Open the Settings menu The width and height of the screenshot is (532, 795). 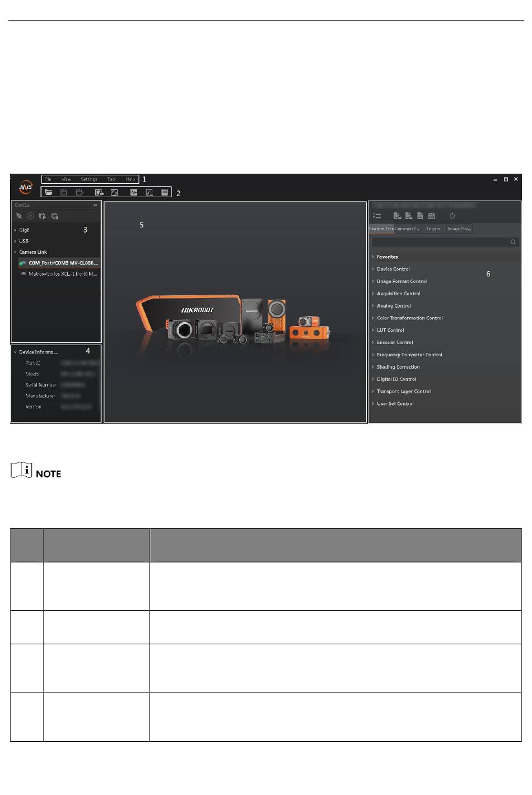(x=89, y=179)
